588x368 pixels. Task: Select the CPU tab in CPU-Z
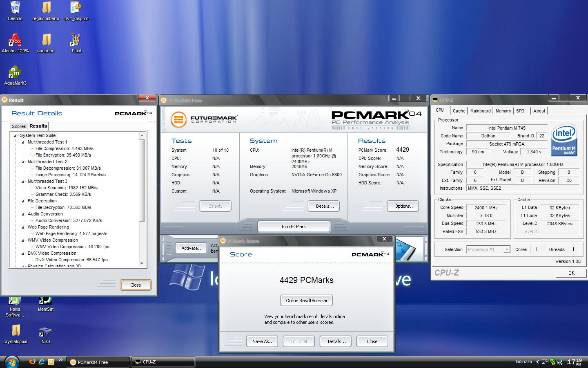pyautogui.click(x=440, y=110)
